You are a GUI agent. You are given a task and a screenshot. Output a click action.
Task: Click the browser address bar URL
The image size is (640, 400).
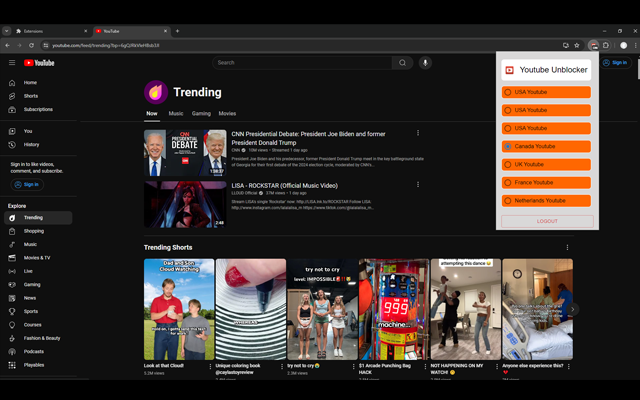tap(106, 45)
